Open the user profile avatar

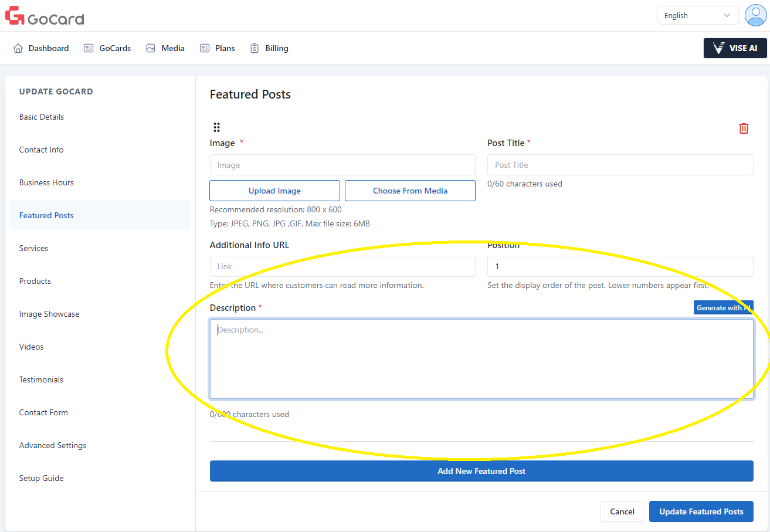click(x=755, y=15)
